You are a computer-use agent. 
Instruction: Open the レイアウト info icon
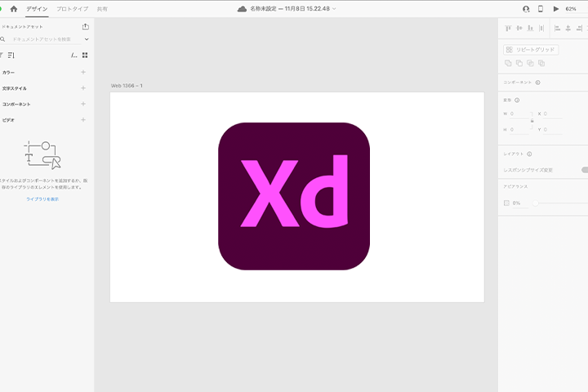coord(529,154)
